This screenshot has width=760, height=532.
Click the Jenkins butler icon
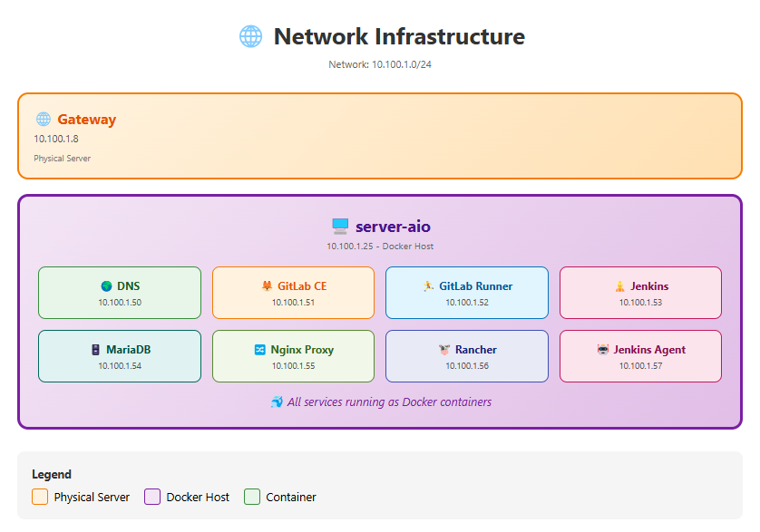pyautogui.click(x=620, y=286)
